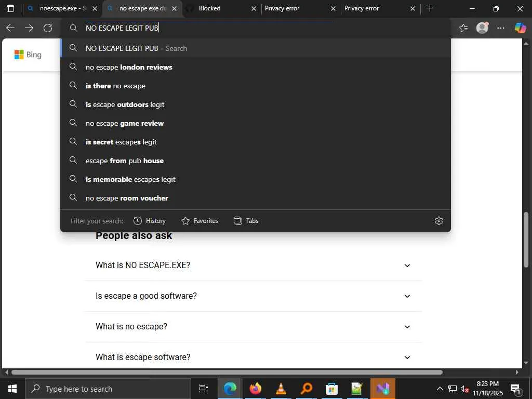Open the Favorites star list icon
The height and width of the screenshot is (399, 532).
coord(463,28)
